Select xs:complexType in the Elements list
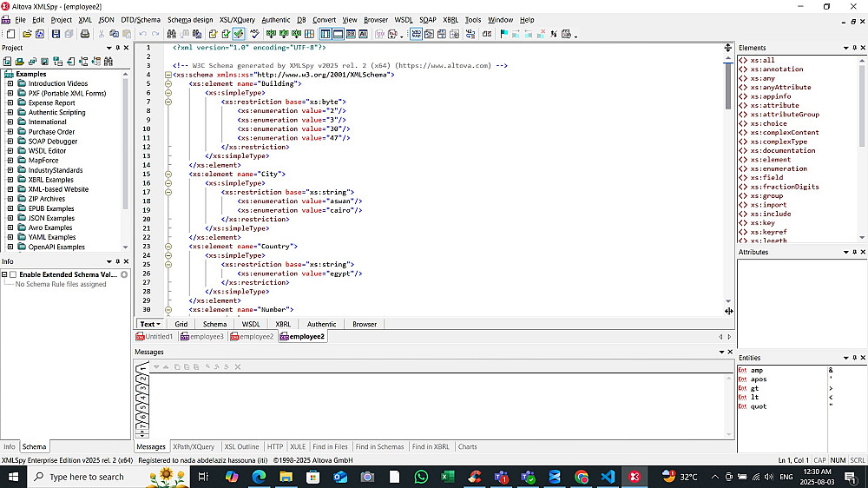The height and width of the screenshot is (488, 868). coord(778,142)
